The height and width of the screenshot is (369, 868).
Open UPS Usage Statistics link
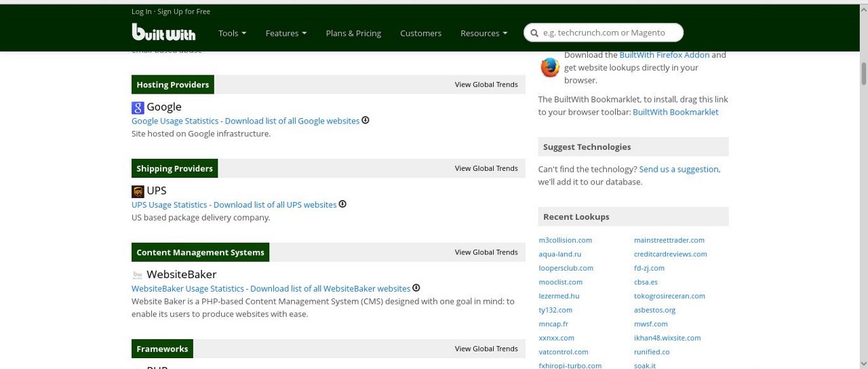coord(170,204)
